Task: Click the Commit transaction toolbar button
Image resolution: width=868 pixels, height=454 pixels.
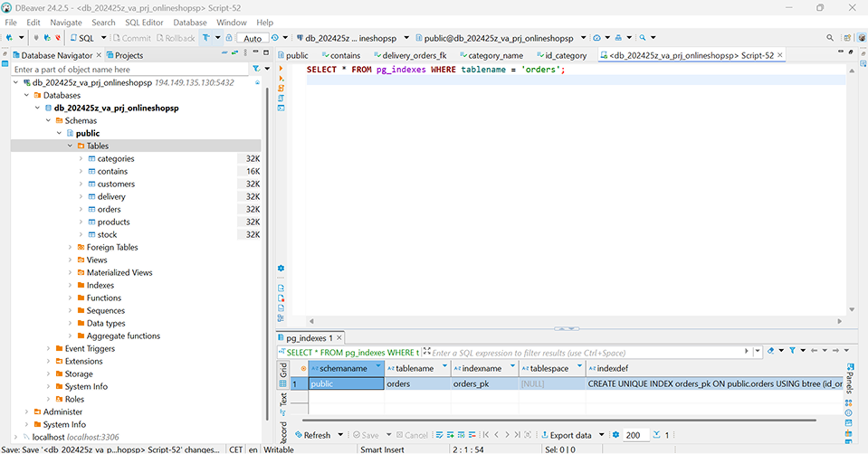Action: point(130,38)
